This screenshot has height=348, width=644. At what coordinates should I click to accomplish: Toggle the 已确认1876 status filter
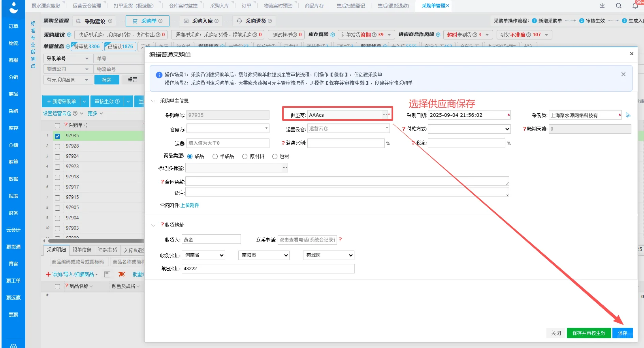pos(121,47)
